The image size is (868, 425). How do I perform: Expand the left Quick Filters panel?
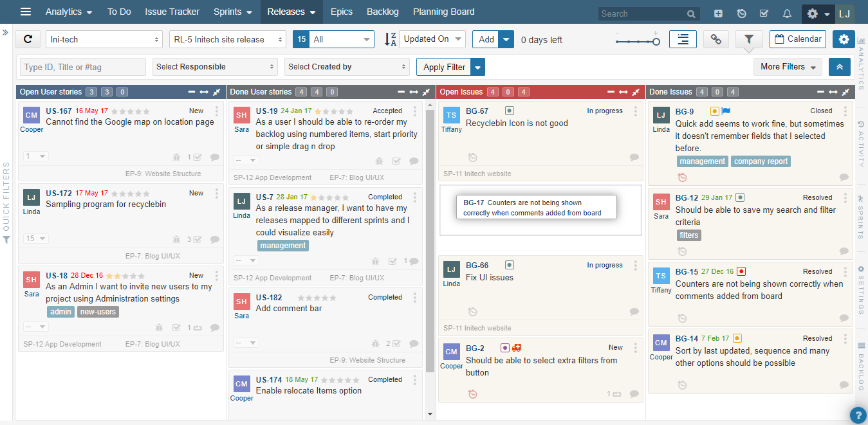[x=5, y=32]
